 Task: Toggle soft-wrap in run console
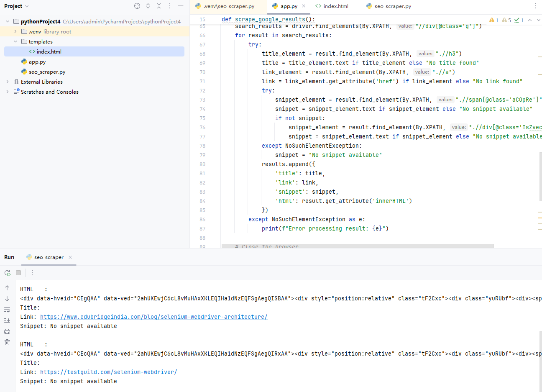click(x=7, y=310)
